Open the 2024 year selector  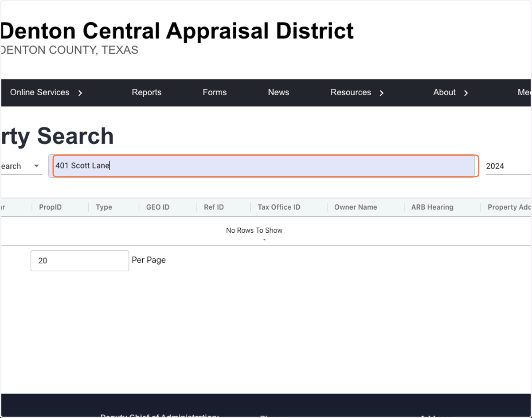coord(509,166)
